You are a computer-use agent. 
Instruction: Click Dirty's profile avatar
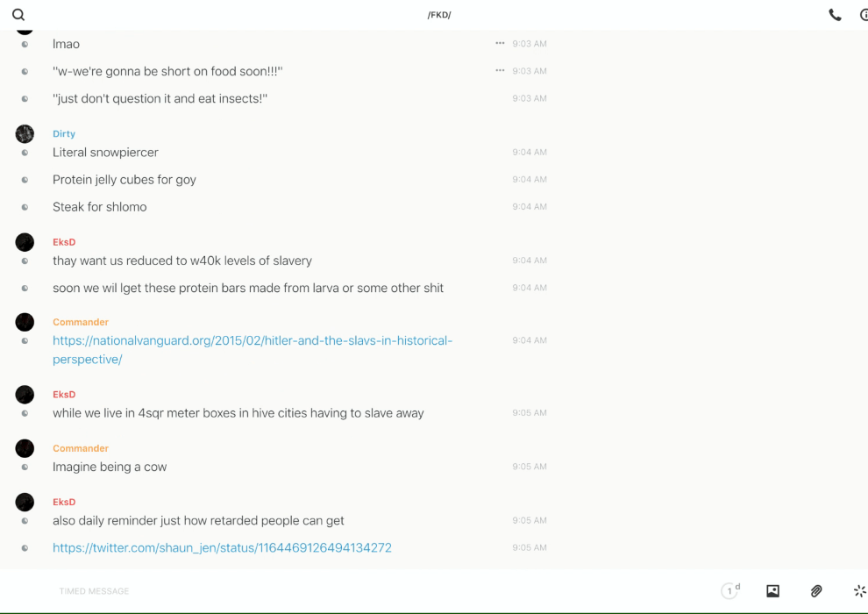(25, 133)
